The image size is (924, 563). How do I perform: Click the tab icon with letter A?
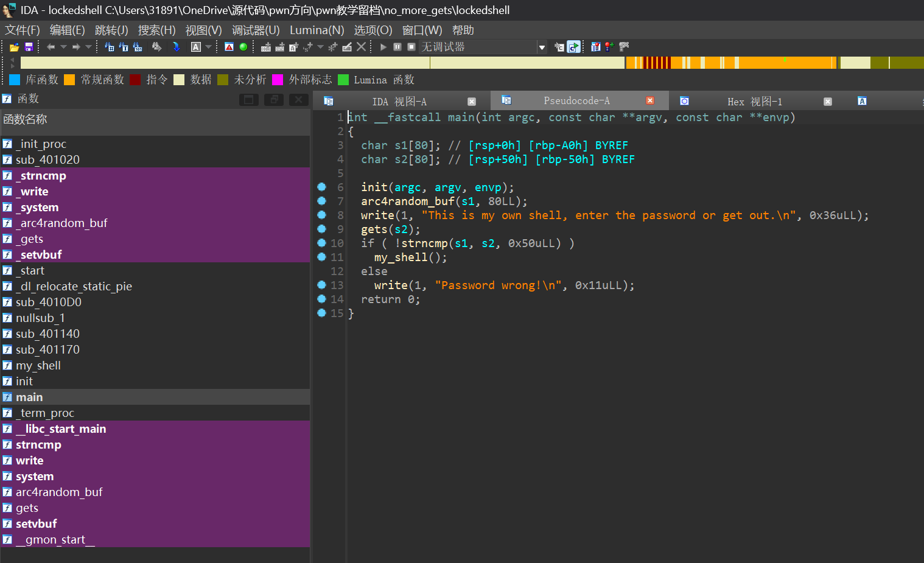click(x=862, y=101)
